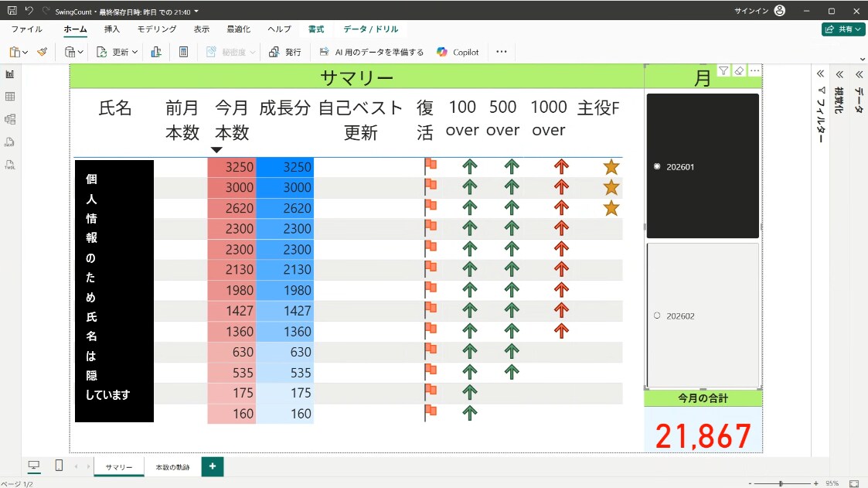Screen dimensions: 868x488
Task: Click the gold star in the 3250 row
Action: 611,167
